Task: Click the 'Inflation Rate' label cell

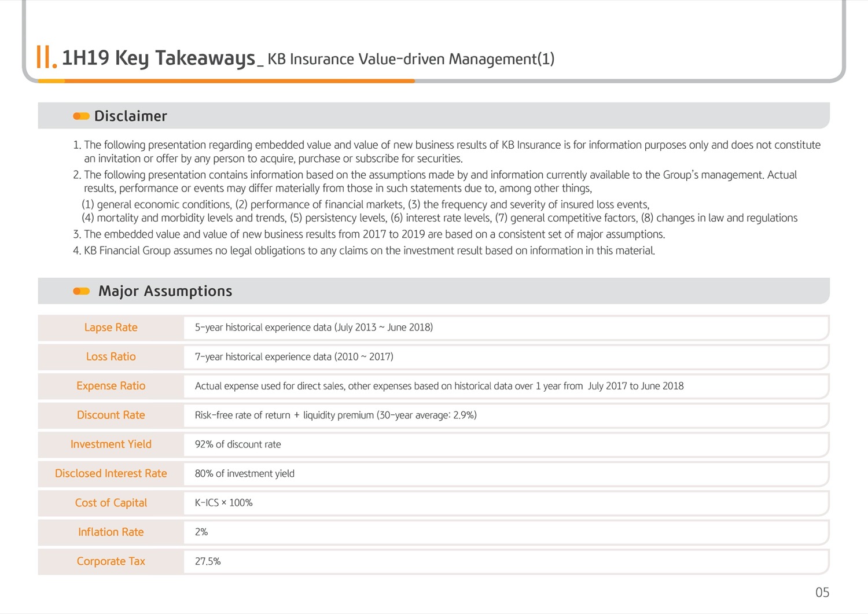Action: point(111,532)
